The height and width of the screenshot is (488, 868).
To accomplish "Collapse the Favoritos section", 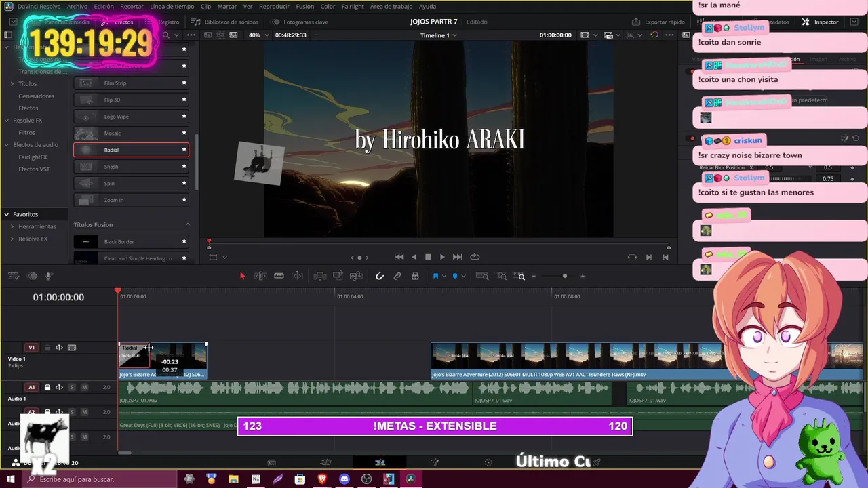I will coord(6,214).
